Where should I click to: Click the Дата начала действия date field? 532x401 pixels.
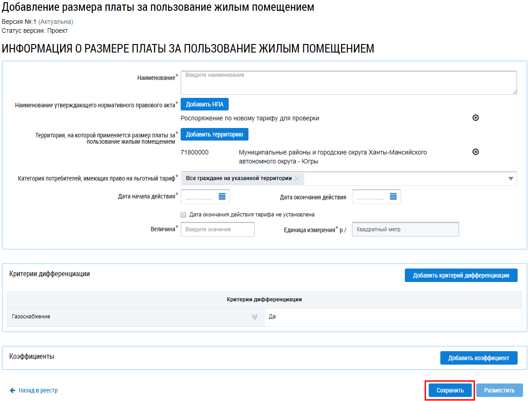tap(199, 196)
